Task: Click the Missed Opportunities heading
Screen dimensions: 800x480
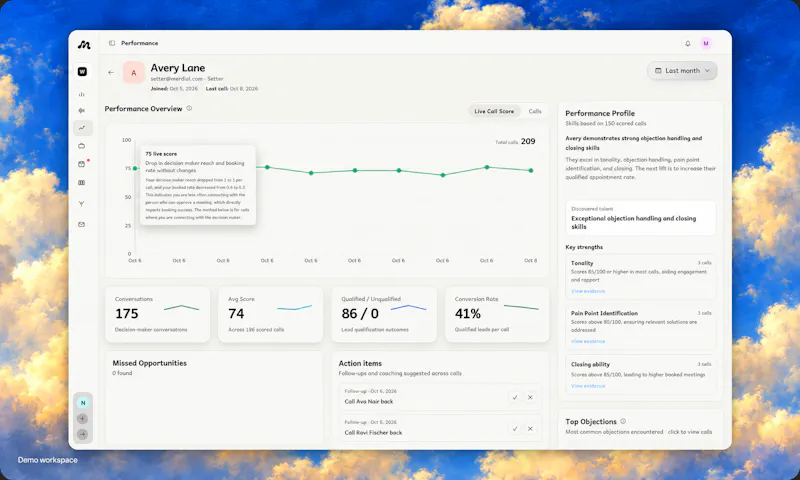Action: point(149,363)
